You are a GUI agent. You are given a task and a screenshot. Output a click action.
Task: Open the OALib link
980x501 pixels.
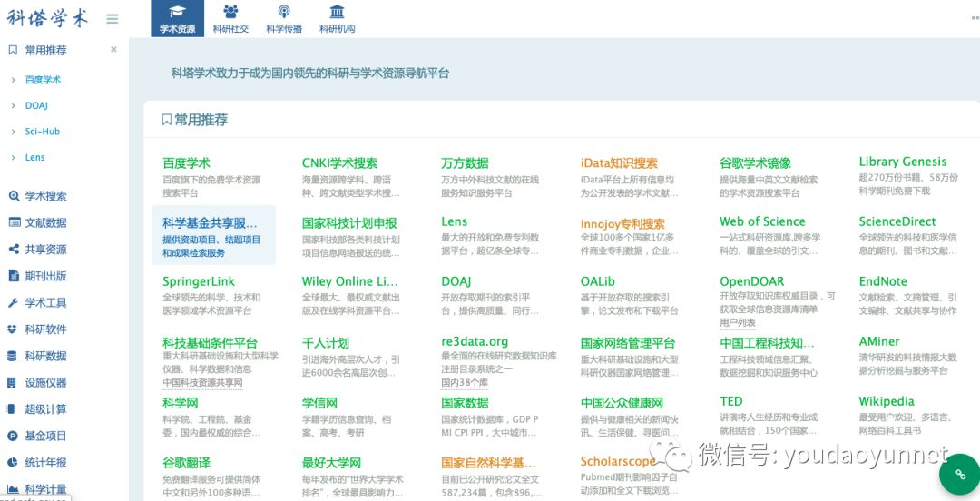597,281
